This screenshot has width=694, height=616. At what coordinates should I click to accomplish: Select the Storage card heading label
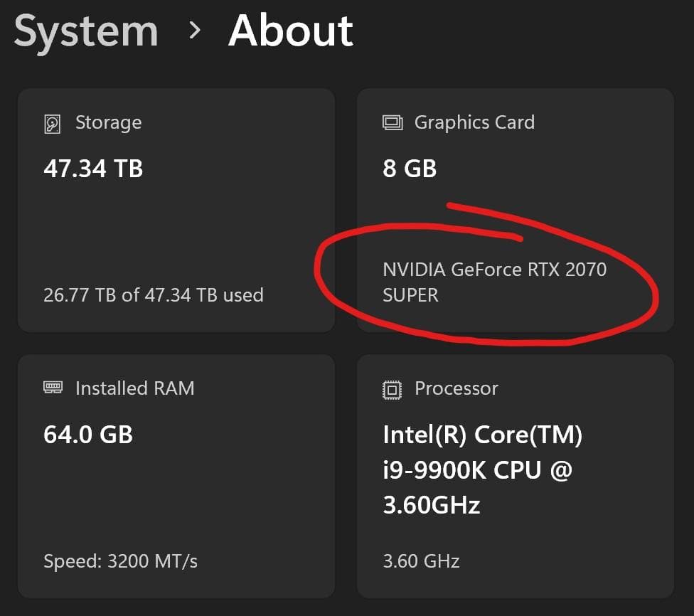[x=108, y=122]
